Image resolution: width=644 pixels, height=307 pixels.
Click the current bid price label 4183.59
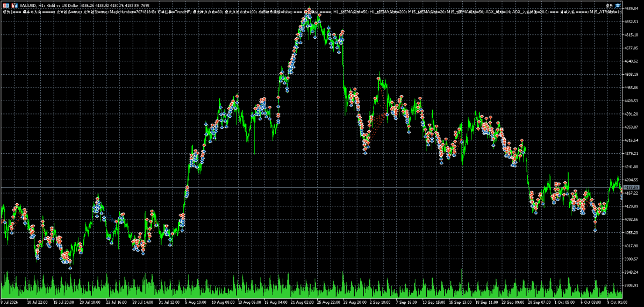(631, 188)
